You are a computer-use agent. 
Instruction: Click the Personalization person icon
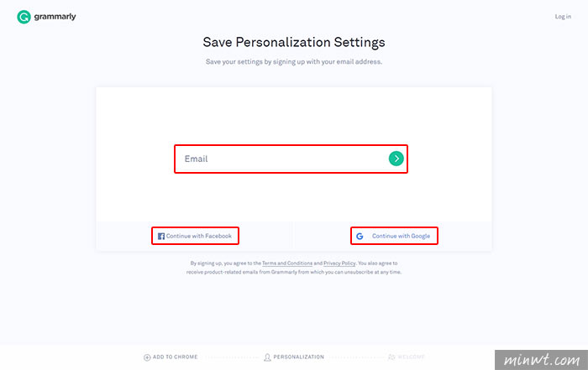click(x=267, y=357)
